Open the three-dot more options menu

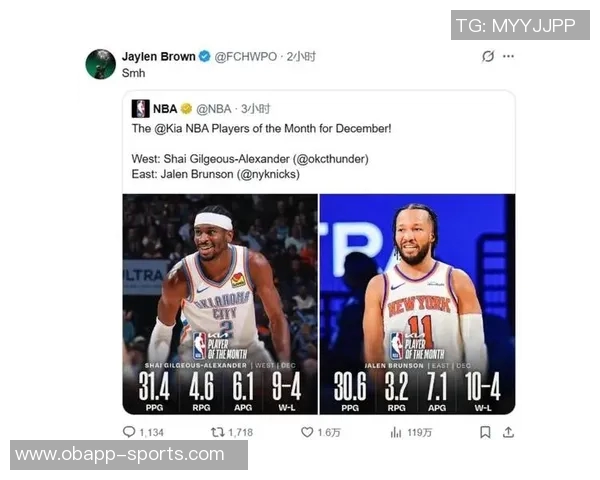pyautogui.click(x=508, y=56)
